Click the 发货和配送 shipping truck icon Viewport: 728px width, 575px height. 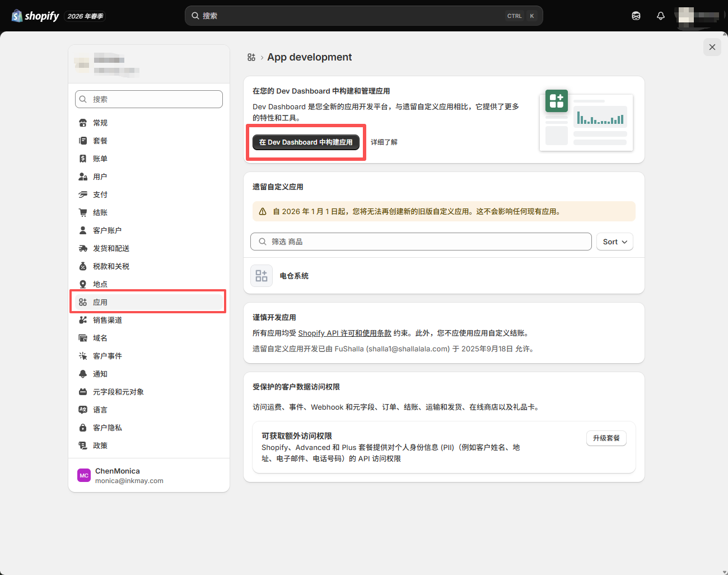pyautogui.click(x=83, y=248)
